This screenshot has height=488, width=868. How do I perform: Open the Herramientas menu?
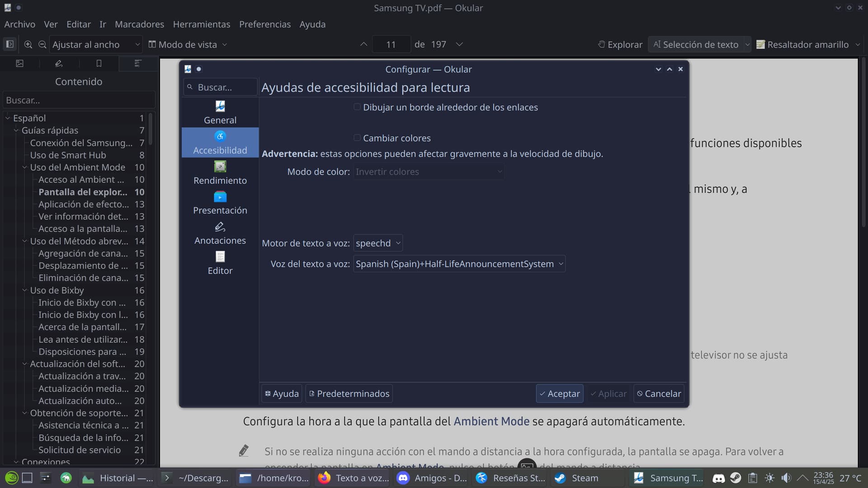(x=201, y=24)
